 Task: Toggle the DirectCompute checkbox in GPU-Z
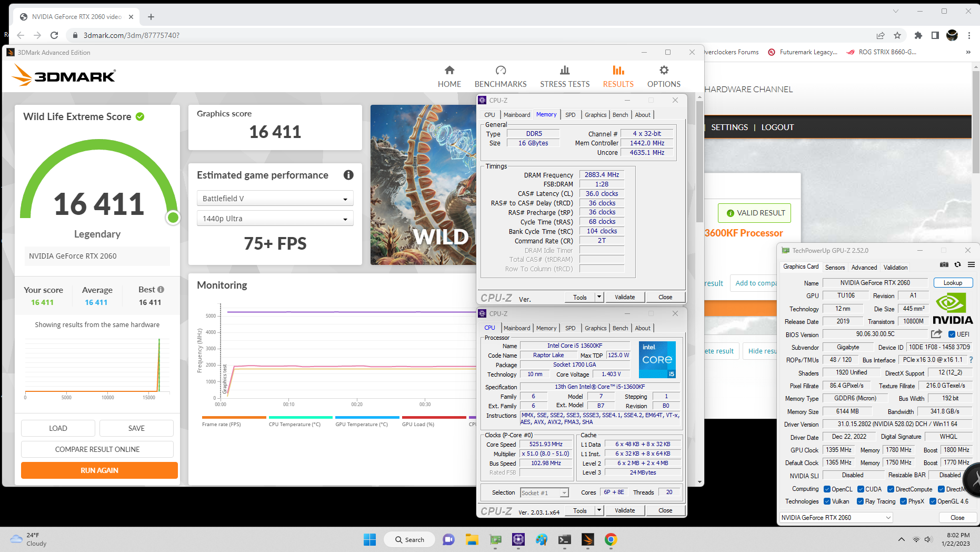pos(891,489)
